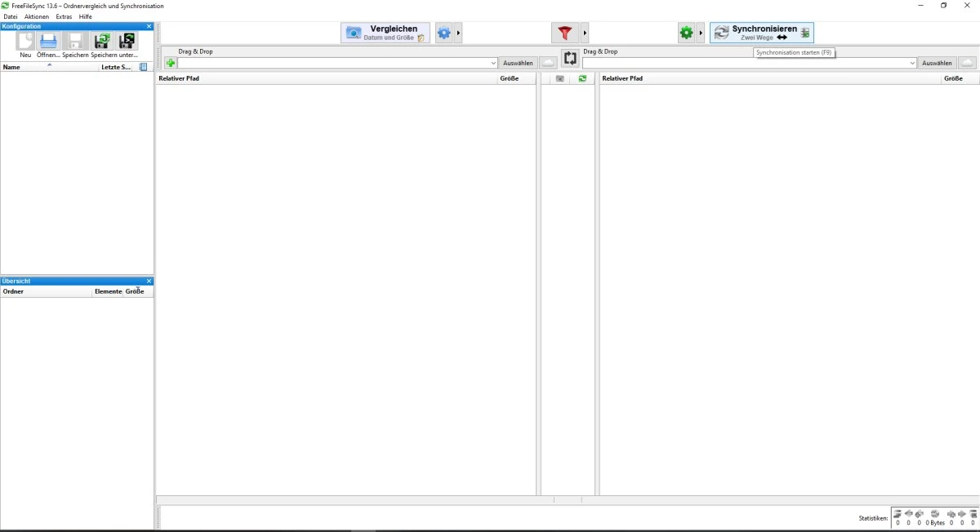Click the green sync action column icon

click(x=582, y=78)
